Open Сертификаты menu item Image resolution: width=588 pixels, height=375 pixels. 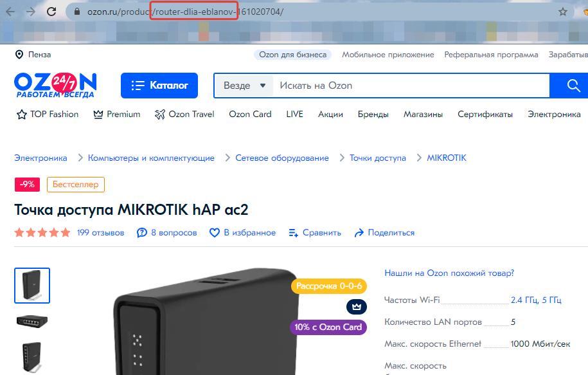pos(485,114)
